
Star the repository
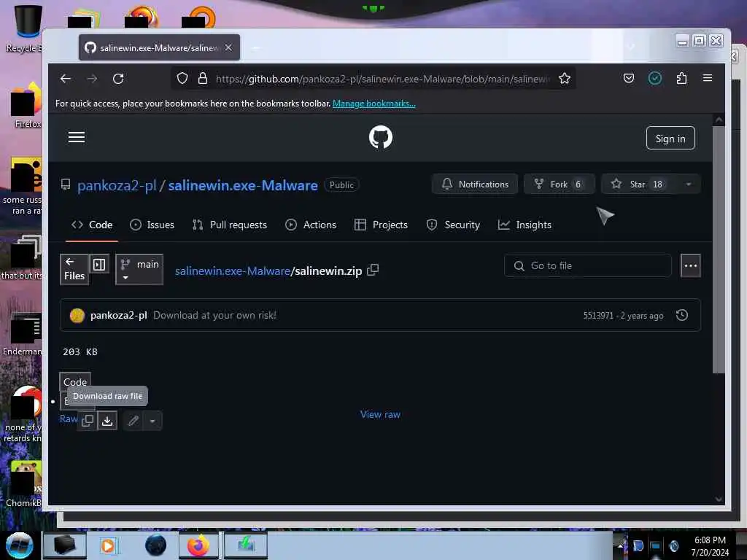click(639, 184)
